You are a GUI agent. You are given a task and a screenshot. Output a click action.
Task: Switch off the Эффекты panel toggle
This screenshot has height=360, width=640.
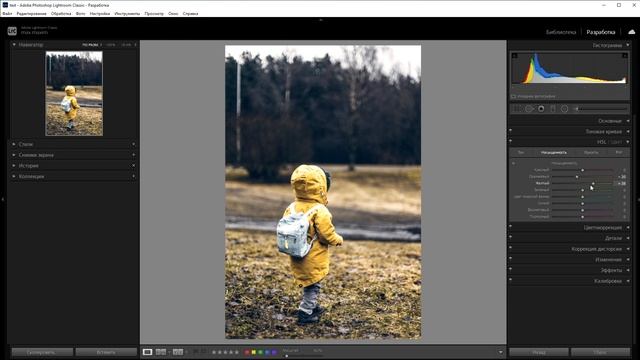(511, 269)
